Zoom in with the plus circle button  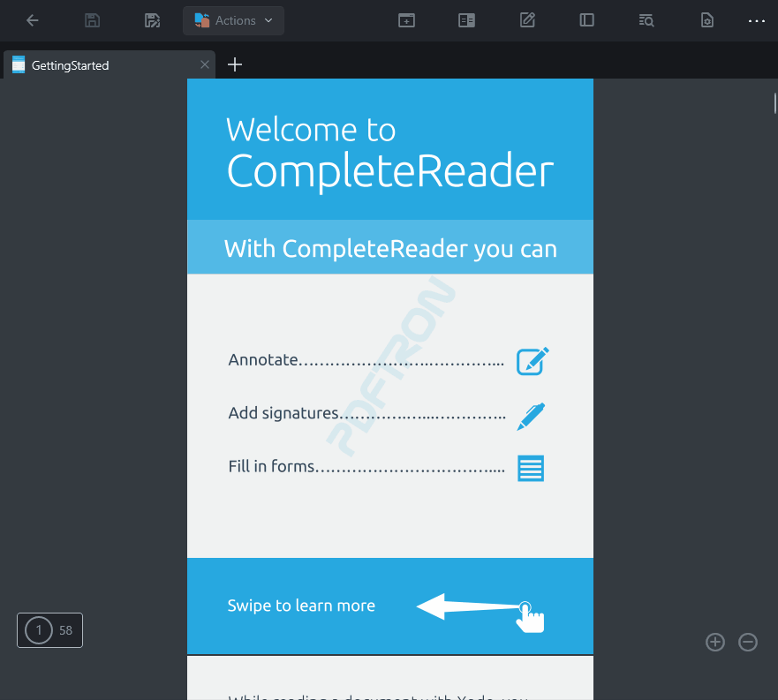tap(715, 643)
